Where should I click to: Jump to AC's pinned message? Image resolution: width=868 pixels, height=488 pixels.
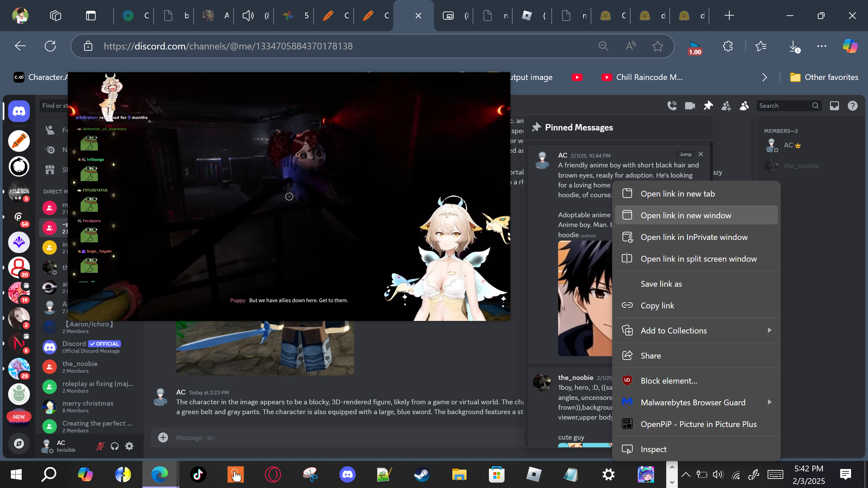685,154
